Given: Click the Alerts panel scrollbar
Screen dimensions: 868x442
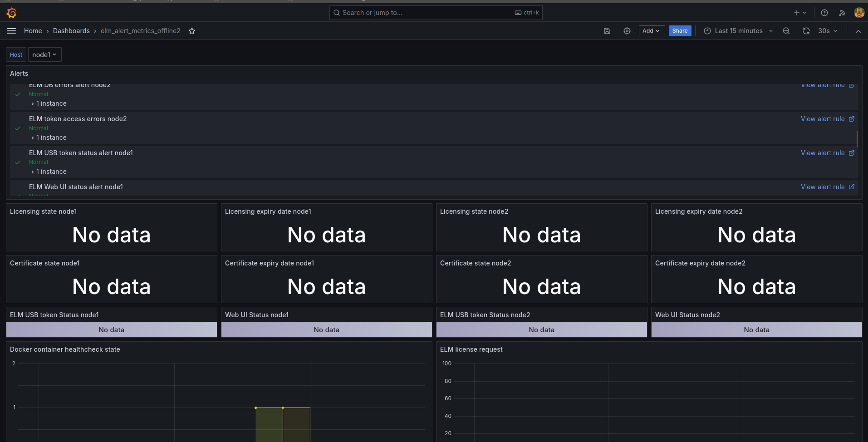Looking at the screenshot, I should click(857, 138).
